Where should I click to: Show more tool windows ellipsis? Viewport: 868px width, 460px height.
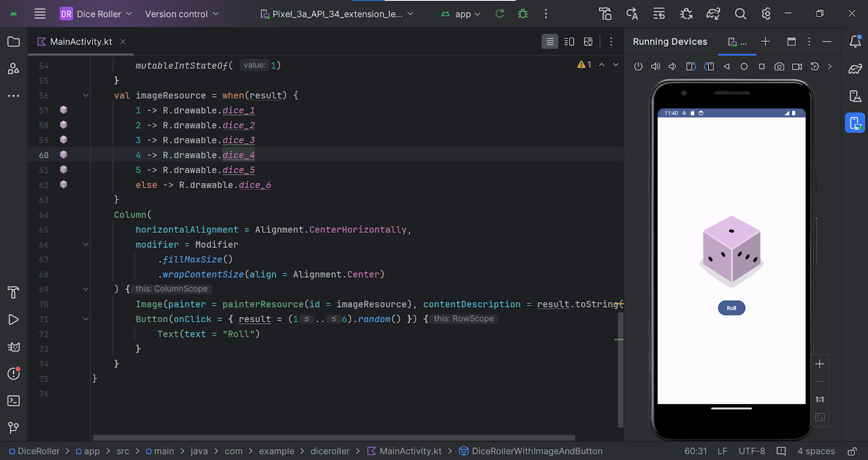pyautogui.click(x=14, y=96)
